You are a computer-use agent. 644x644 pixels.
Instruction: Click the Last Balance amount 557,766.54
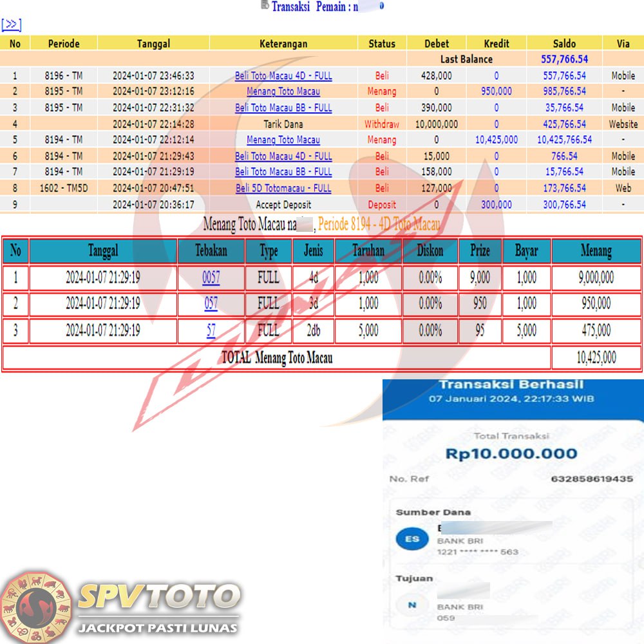point(563,59)
